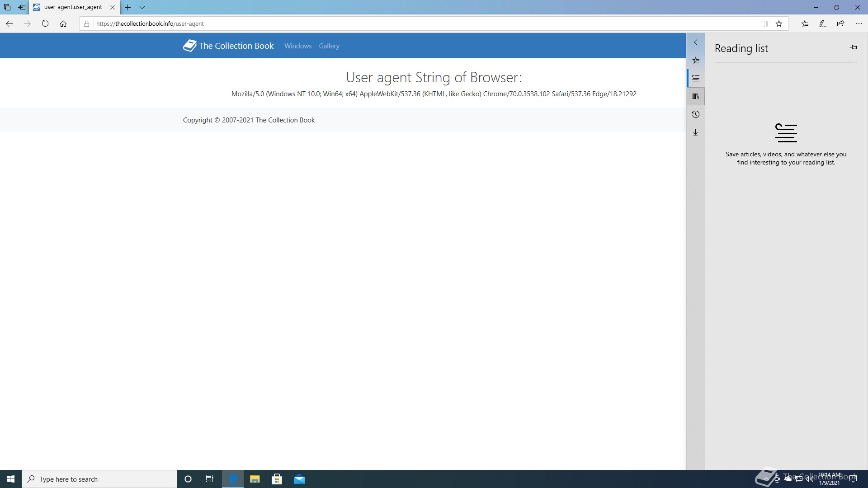
Task: Launch File Explorer from taskbar
Action: tap(255, 479)
